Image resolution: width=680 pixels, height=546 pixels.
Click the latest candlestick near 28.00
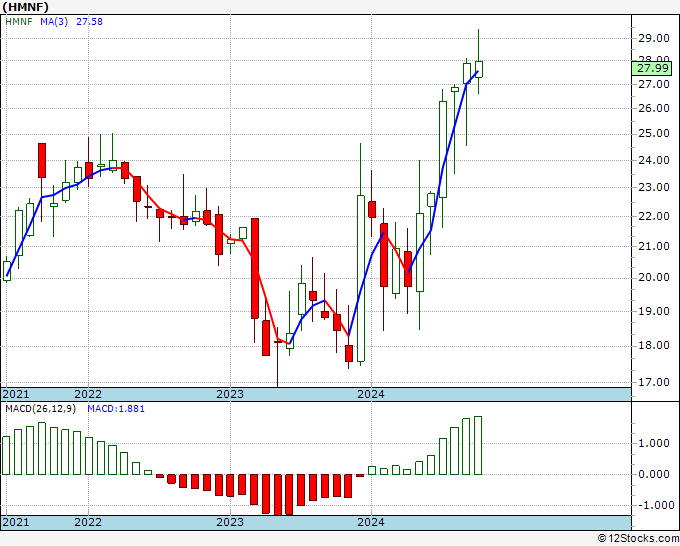(x=478, y=69)
